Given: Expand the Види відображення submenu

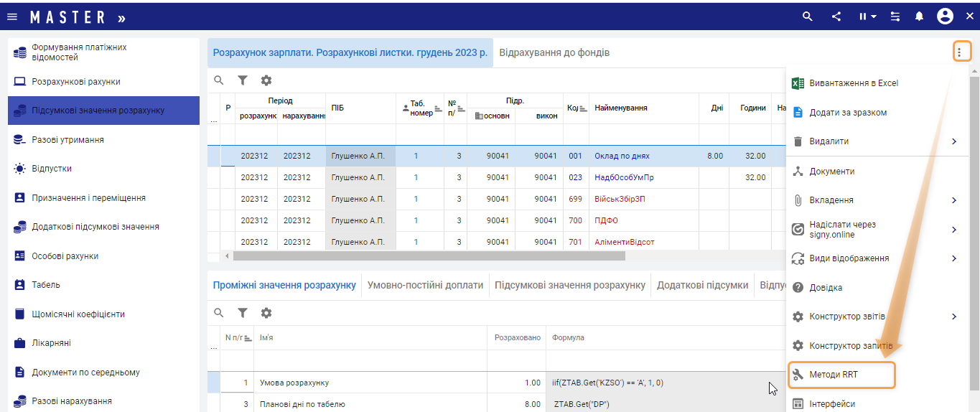Looking at the screenshot, I should click(x=954, y=258).
